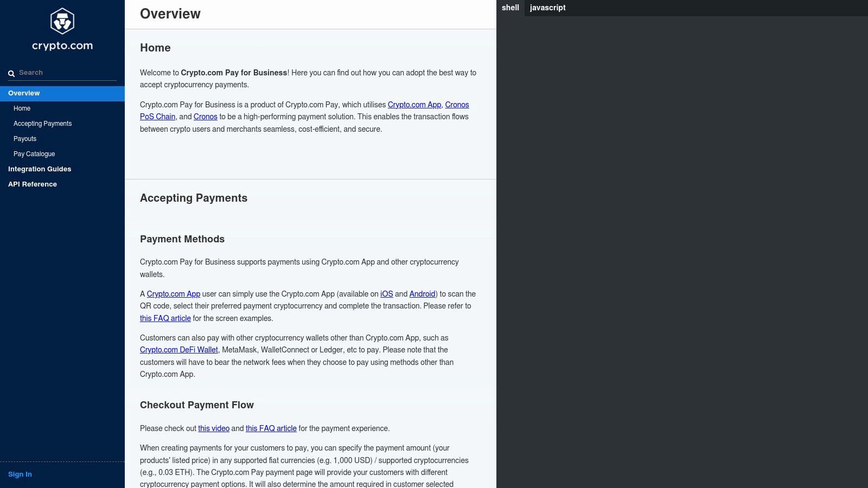
Task: Open the iOS download link
Action: click(x=386, y=294)
